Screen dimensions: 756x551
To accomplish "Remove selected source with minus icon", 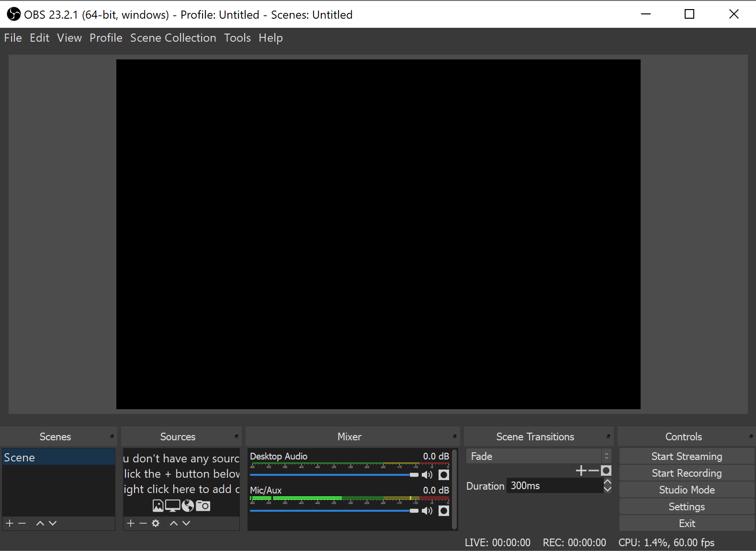I will (x=143, y=523).
